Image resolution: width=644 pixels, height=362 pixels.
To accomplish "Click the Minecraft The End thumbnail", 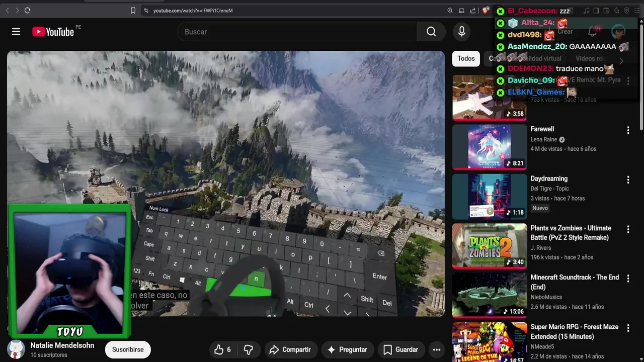I will pyautogui.click(x=490, y=295).
